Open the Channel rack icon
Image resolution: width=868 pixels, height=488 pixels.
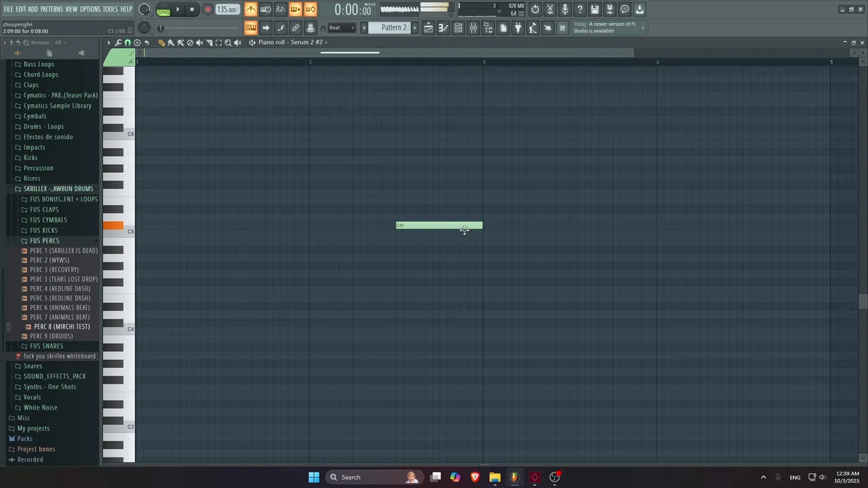[x=458, y=28]
